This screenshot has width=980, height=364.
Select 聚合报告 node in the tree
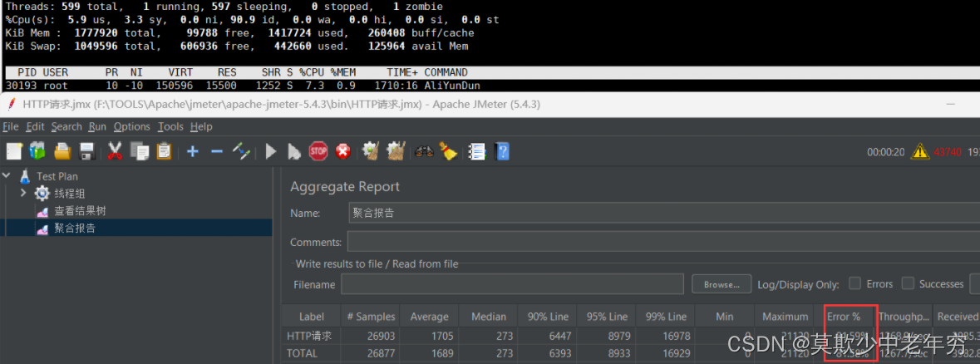(x=75, y=228)
